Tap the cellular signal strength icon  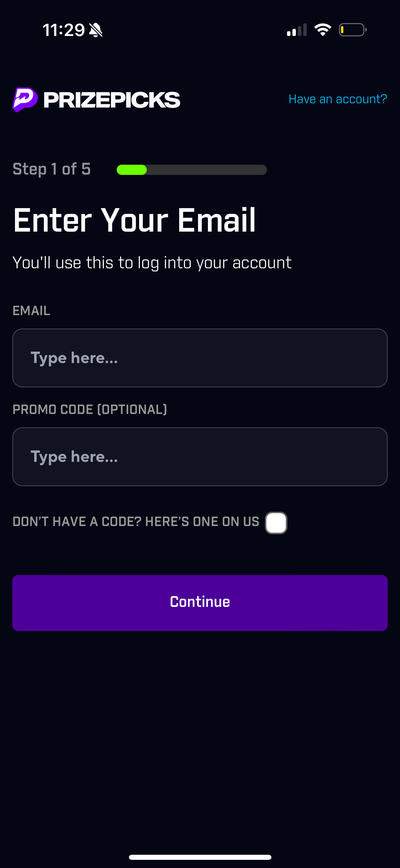click(x=297, y=30)
